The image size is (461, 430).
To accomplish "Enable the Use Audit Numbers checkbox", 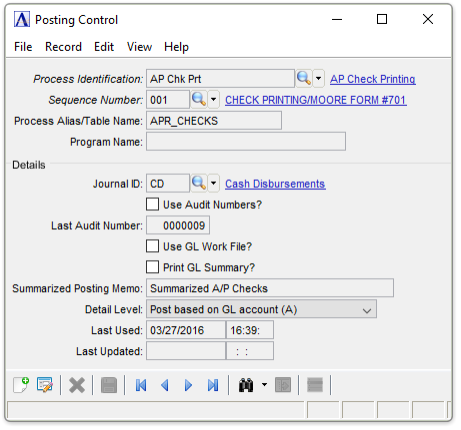I will pyautogui.click(x=152, y=204).
